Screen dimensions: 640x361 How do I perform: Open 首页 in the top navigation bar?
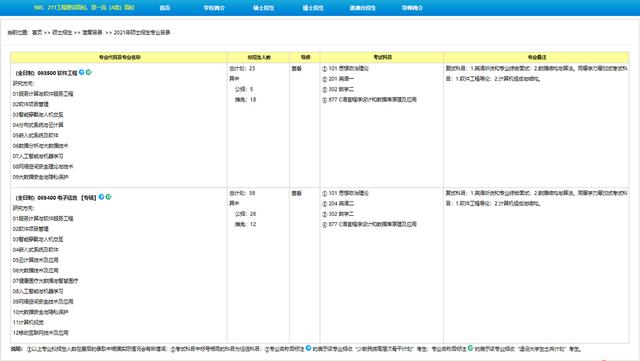[165, 8]
